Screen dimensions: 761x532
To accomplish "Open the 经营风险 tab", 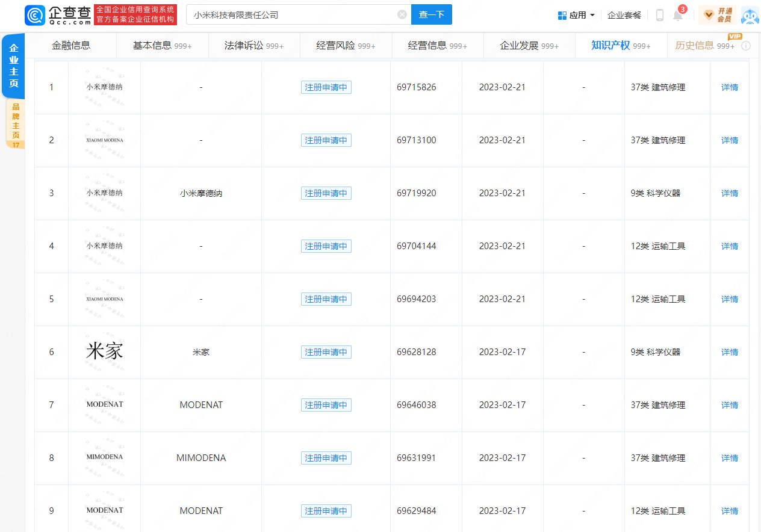I will point(346,46).
